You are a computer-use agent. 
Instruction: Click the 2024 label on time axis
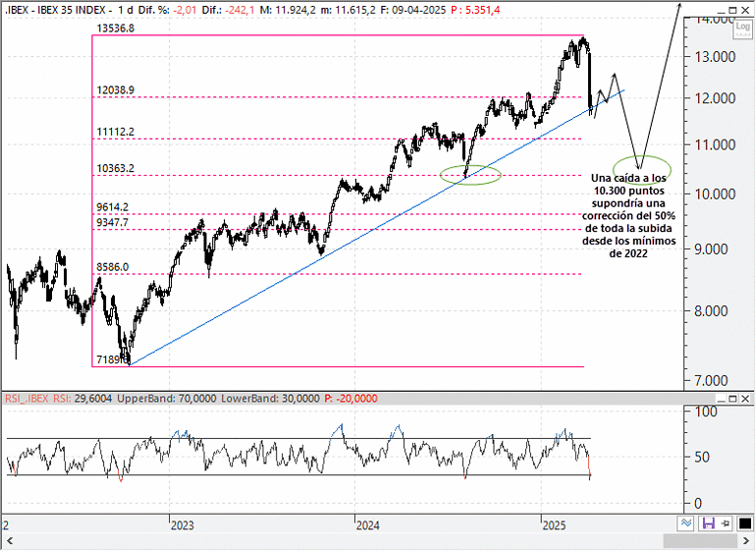pyautogui.click(x=368, y=525)
